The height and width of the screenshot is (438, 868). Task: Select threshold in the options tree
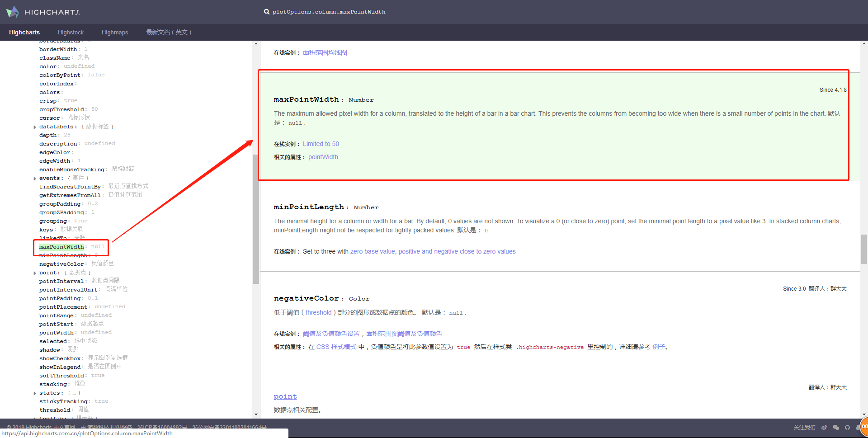[x=55, y=410]
